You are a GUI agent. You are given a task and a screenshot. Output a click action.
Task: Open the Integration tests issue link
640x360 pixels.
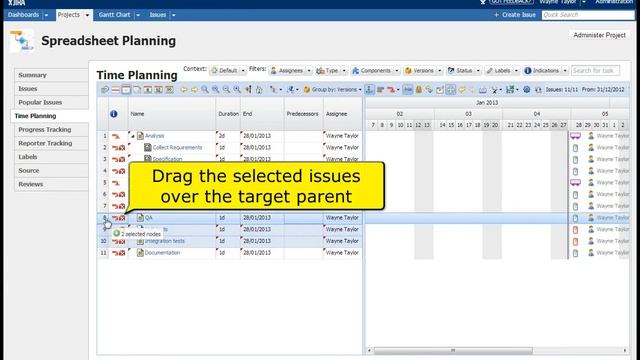click(x=164, y=241)
